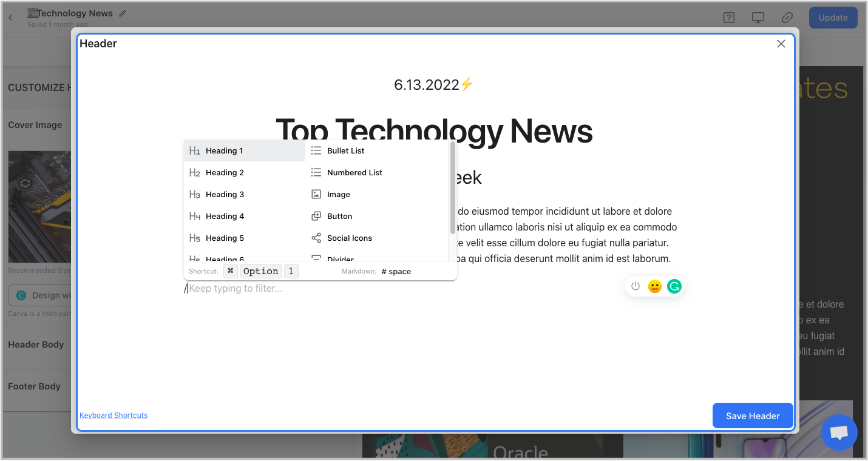
Task: Click the Top Technology News title
Action: pos(434,131)
